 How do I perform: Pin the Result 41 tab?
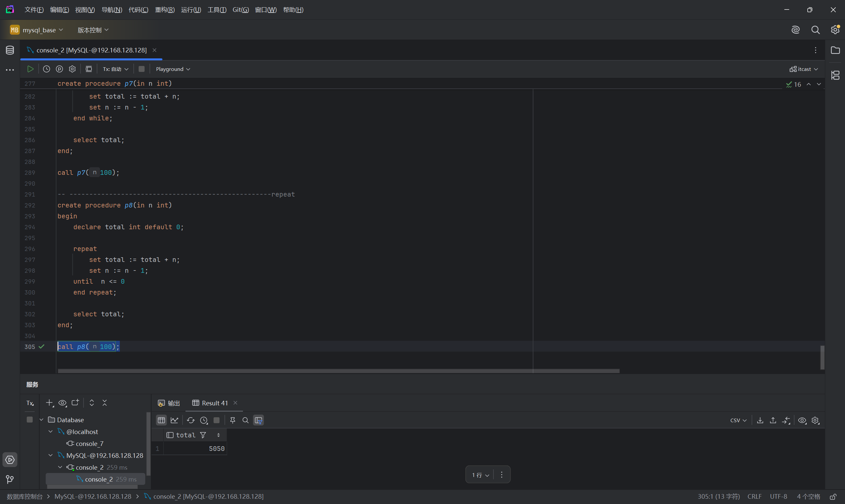tap(233, 420)
